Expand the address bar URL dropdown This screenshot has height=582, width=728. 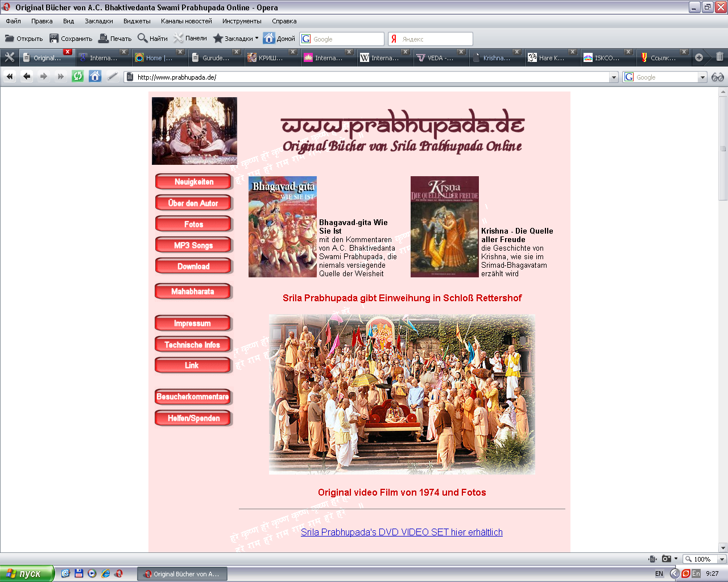tap(614, 77)
